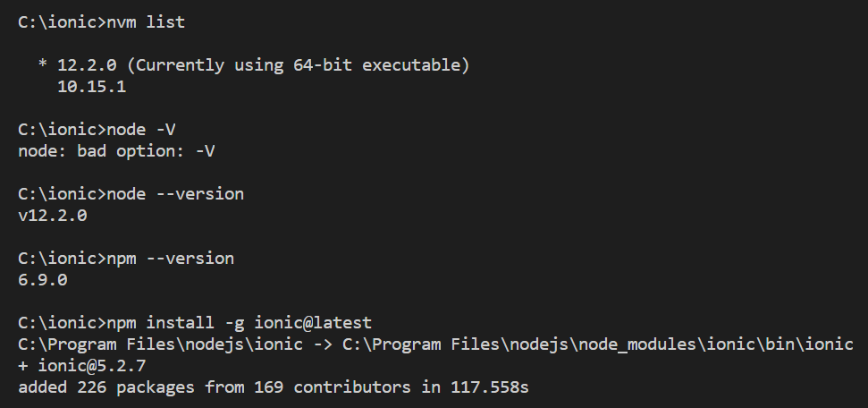Click the "npm install -g" command text
Viewport: 868px width, 408px height.
point(170,323)
